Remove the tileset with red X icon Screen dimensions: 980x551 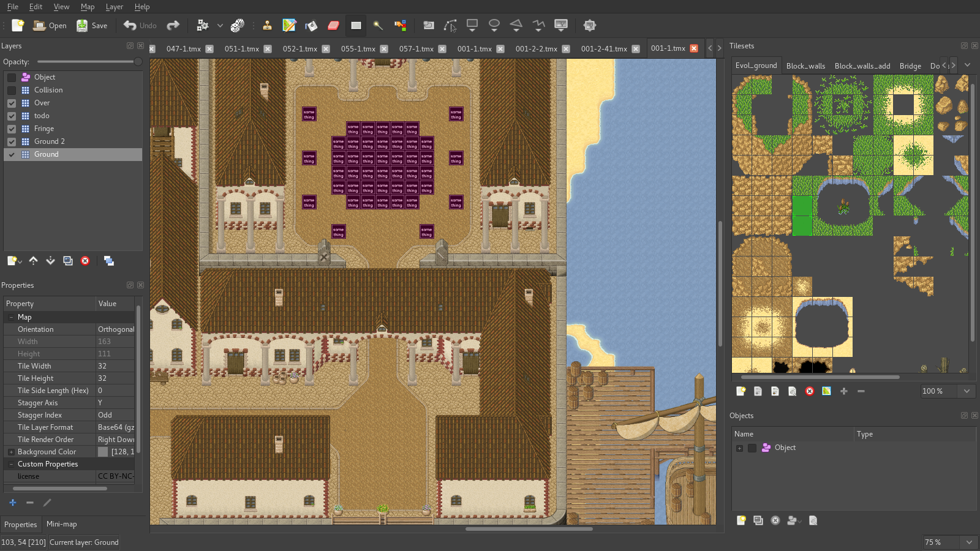(809, 391)
